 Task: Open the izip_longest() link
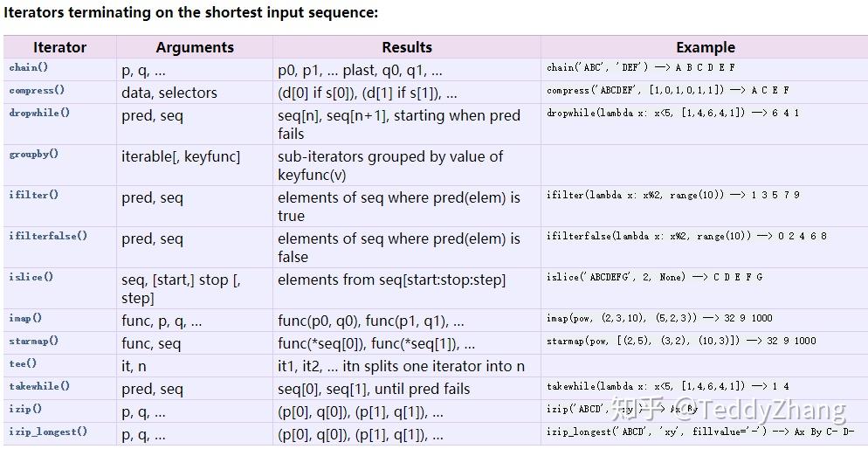click(48, 432)
